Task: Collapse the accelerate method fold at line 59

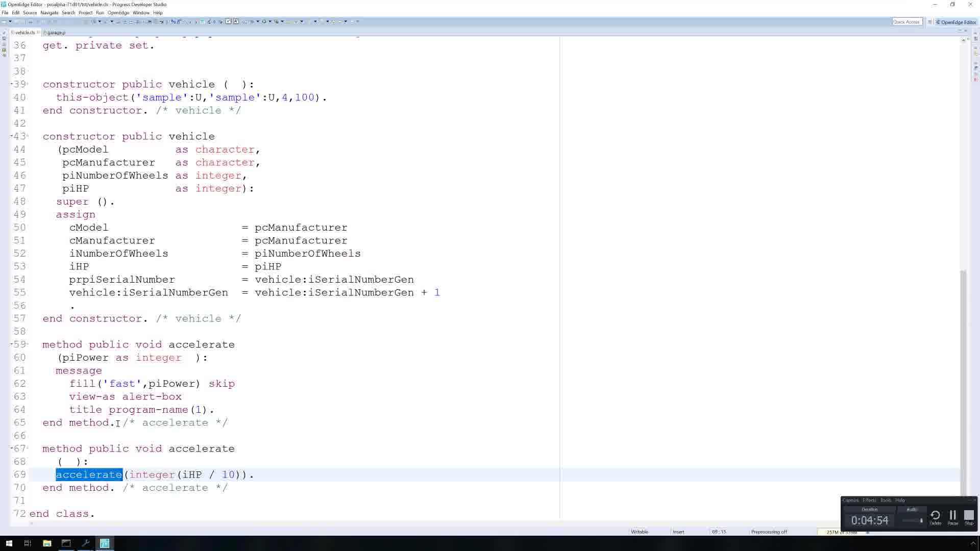Action: pos(12,344)
